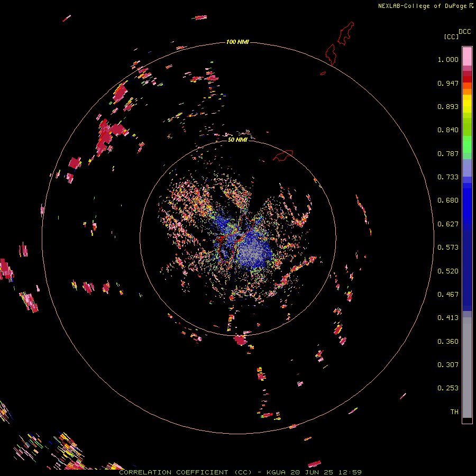Screen dimensions: 476x476
Task: Click the DCC label above the color bar
Action: coord(465,32)
